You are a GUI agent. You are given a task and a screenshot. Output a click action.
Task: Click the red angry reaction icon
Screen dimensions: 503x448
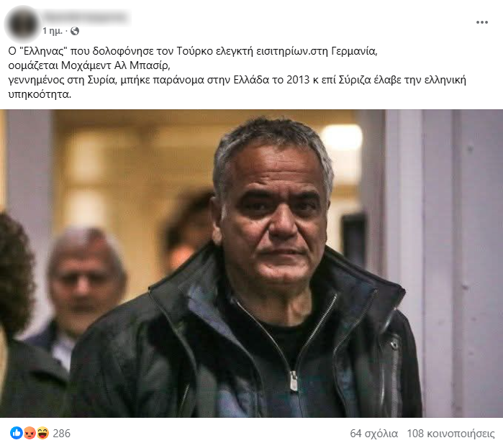pos(30,434)
